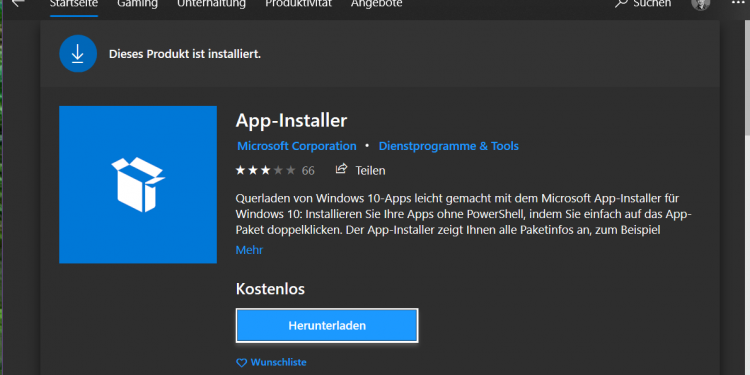Click the Herunterladen button
The height and width of the screenshot is (375, 750).
327,326
